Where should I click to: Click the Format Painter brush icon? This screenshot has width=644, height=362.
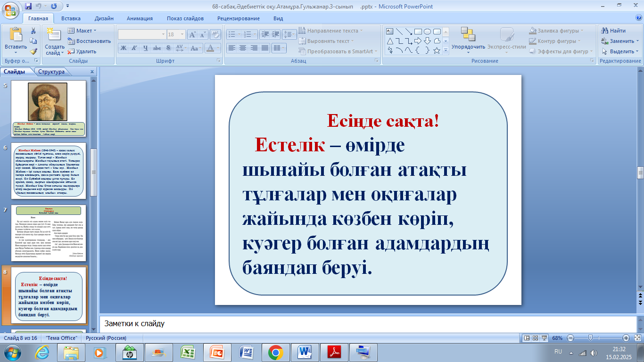[x=33, y=51]
